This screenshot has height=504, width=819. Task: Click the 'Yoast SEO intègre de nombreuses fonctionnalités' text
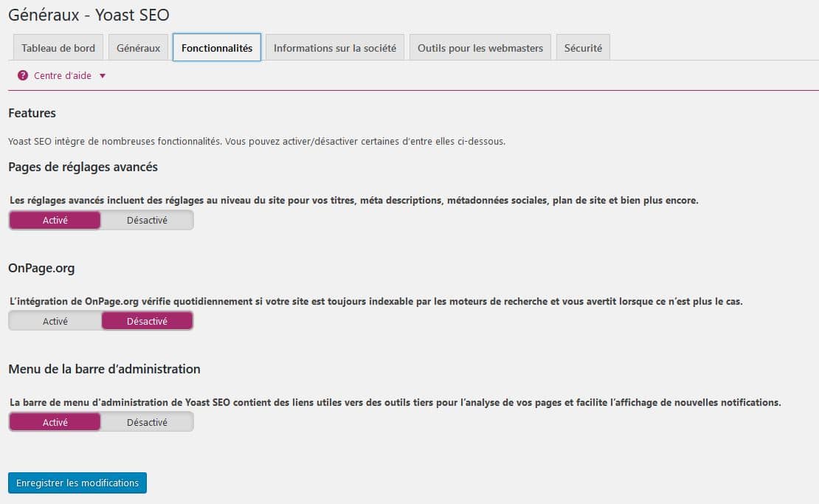[x=257, y=142]
